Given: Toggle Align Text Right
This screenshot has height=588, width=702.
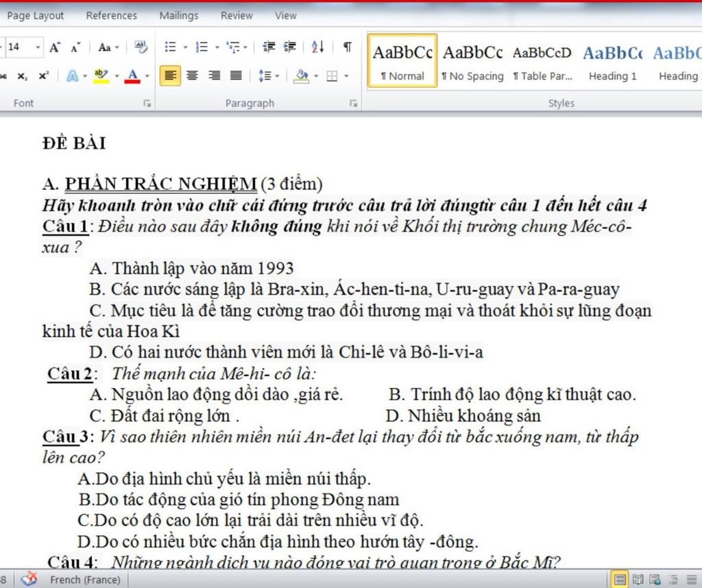Looking at the screenshot, I should click(214, 75).
